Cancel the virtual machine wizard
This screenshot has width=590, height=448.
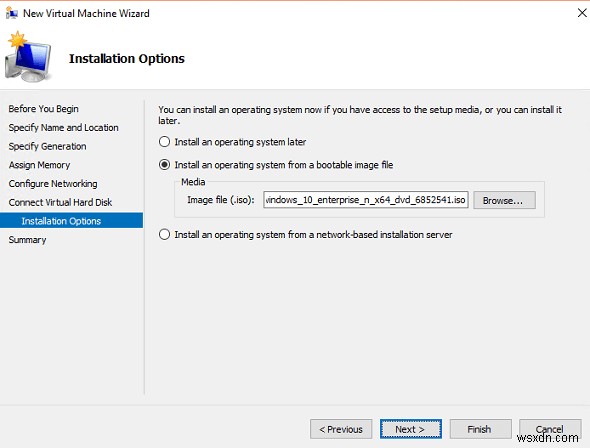(x=550, y=429)
